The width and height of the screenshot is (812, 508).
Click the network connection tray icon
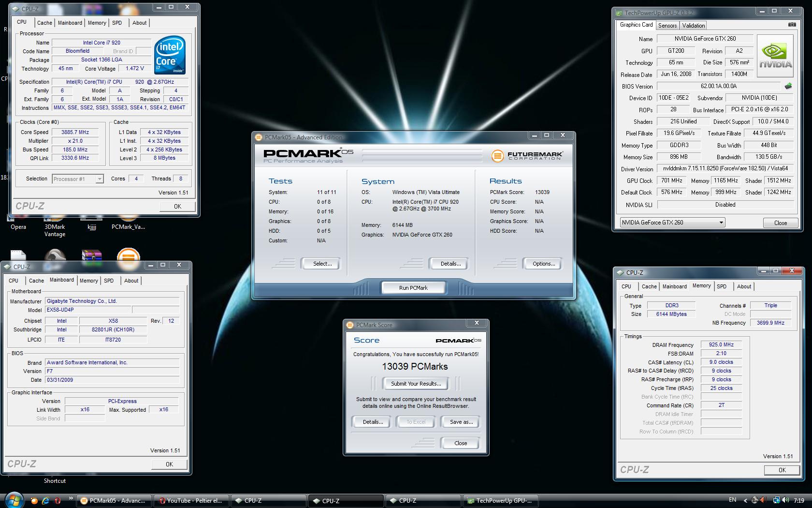776,500
